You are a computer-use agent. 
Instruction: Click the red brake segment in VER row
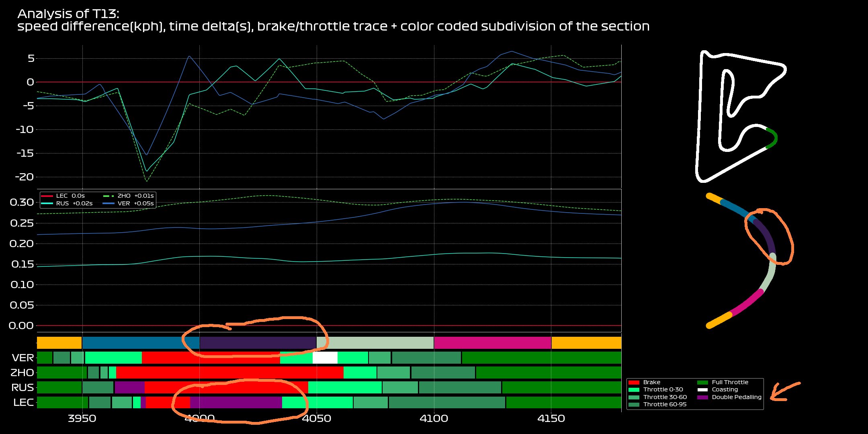[211, 358]
